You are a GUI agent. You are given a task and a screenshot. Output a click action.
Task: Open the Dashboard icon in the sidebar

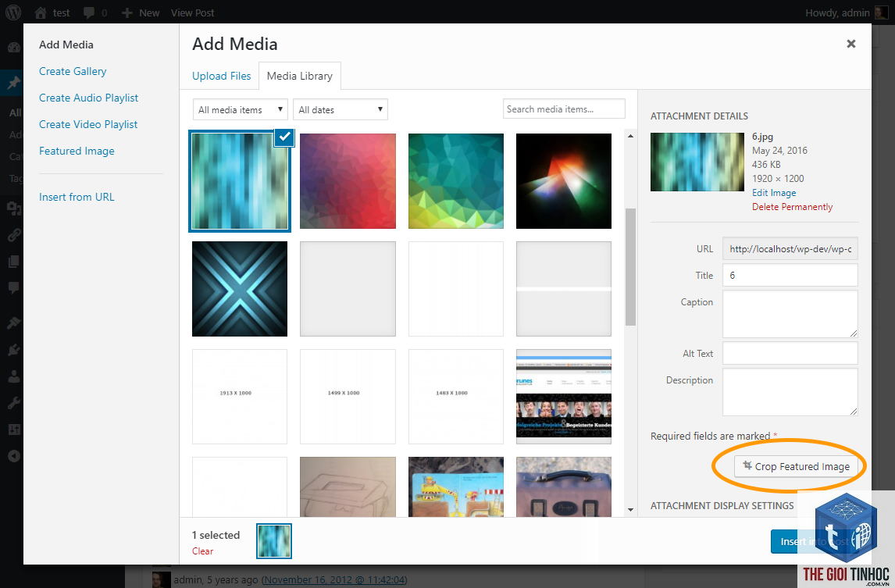tap(14, 48)
